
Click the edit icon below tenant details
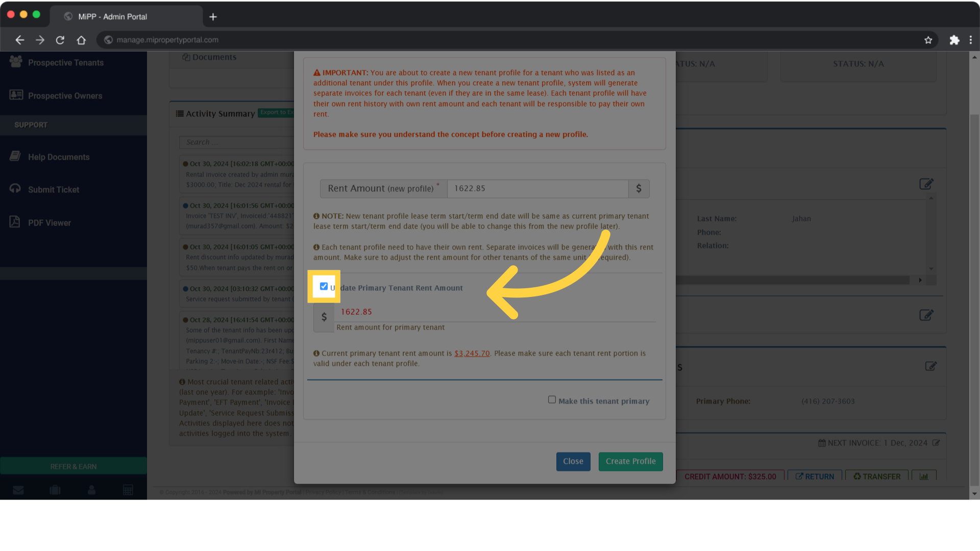click(926, 315)
